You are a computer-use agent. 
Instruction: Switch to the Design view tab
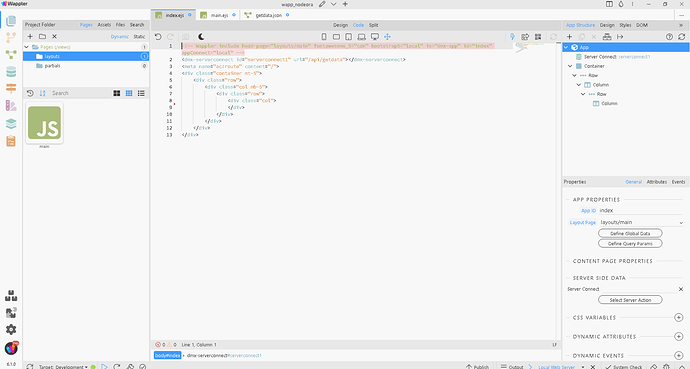pos(340,25)
